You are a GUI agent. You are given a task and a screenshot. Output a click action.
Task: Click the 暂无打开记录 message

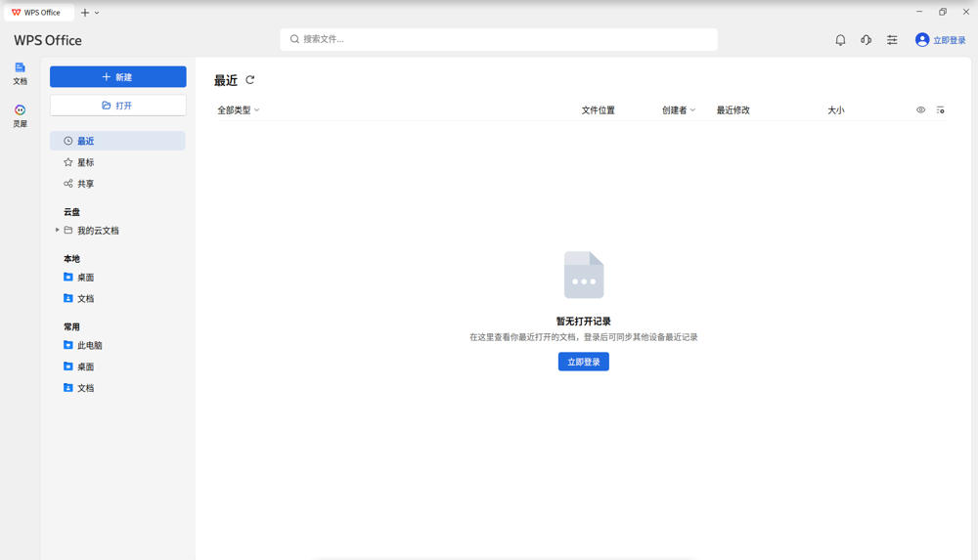583,322
